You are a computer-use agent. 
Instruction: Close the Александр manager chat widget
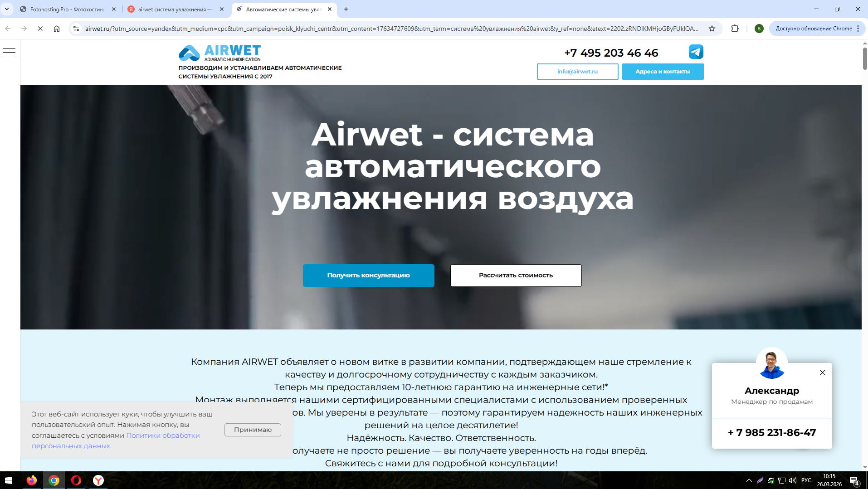[x=823, y=373]
